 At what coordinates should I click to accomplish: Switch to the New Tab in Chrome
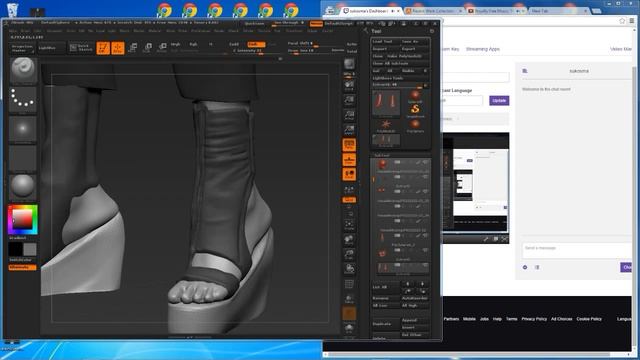coord(559,11)
